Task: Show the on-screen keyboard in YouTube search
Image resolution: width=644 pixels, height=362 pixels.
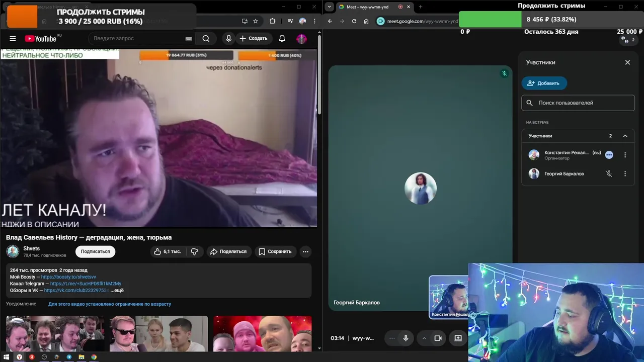Action: (189, 39)
